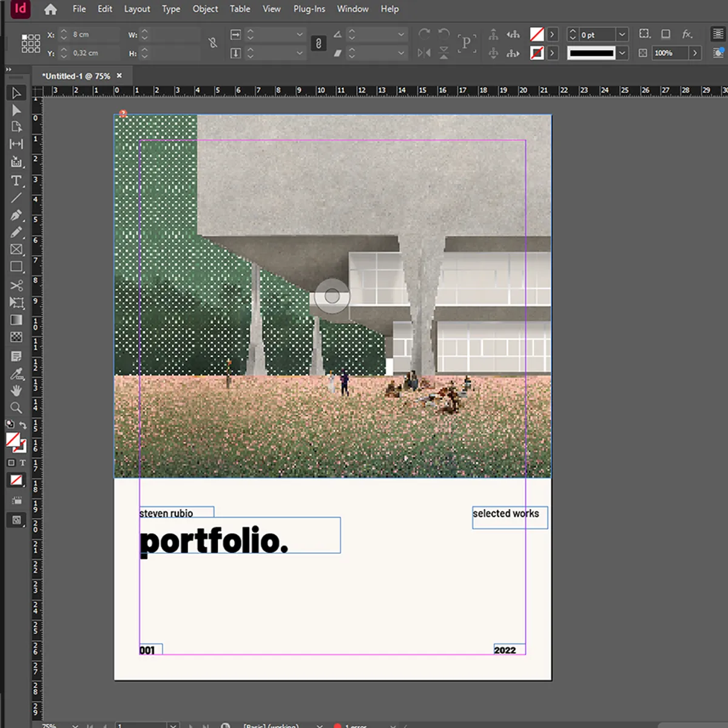Open the Layout menu
Image resolution: width=728 pixels, height=728 pixels.
pyautogui.click(x=136, y=8)
